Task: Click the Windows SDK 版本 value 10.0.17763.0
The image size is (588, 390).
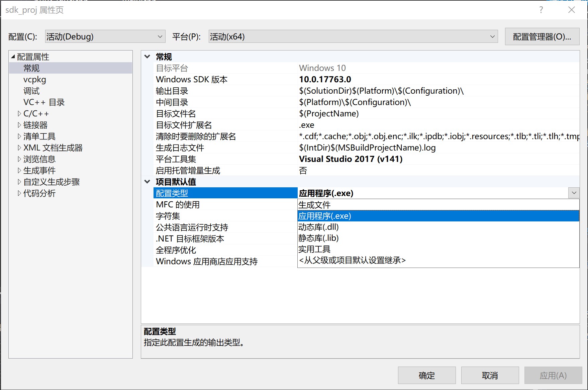Action: tap(325, 80)
